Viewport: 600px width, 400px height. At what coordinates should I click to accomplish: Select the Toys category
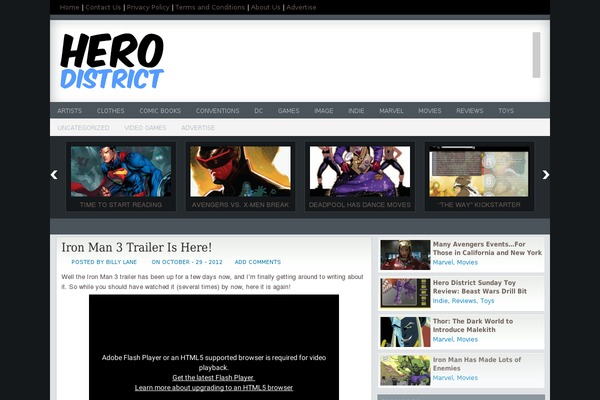coord(506,111)
